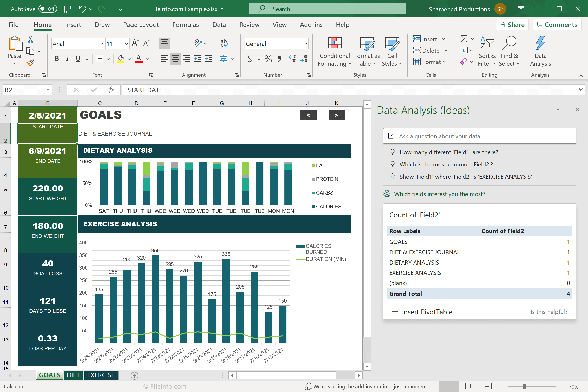The width and height of the screenshot is (588, 392).
Task: Expand the Number format dropdown
Action: [304, 43]
